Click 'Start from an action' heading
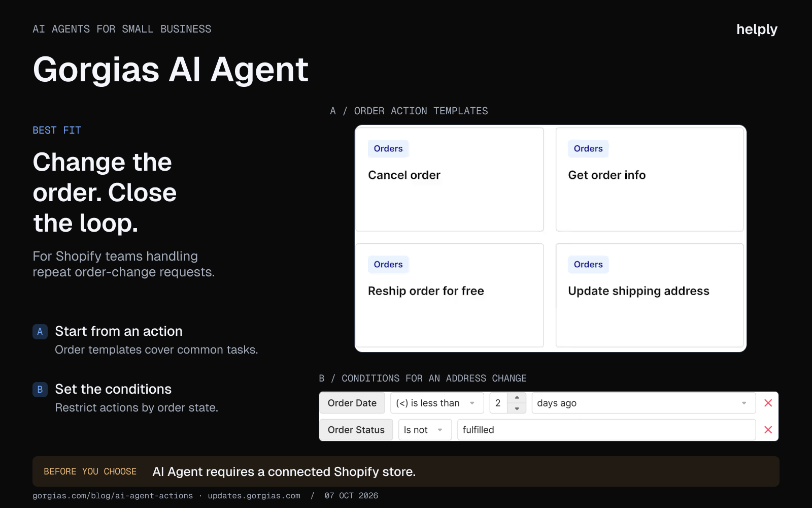Image resolution: width=812 pixels, height=508 pixels. (x=119, y=331)
